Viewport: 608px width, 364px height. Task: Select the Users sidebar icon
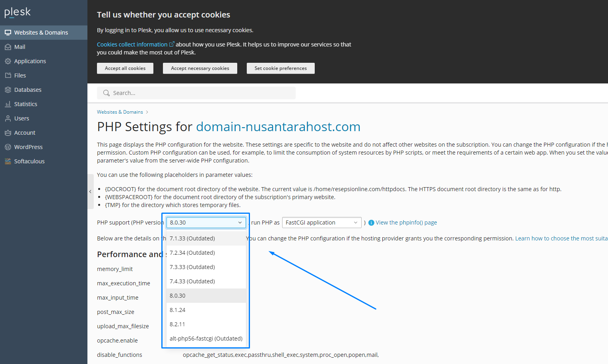click(x=8, y=118)
